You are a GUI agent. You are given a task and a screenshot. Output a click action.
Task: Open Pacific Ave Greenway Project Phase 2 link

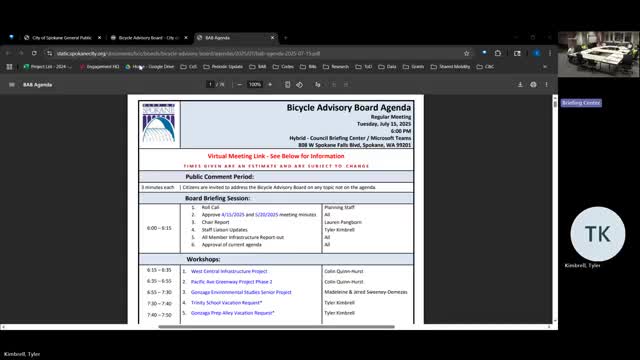[x=231, y=282]
